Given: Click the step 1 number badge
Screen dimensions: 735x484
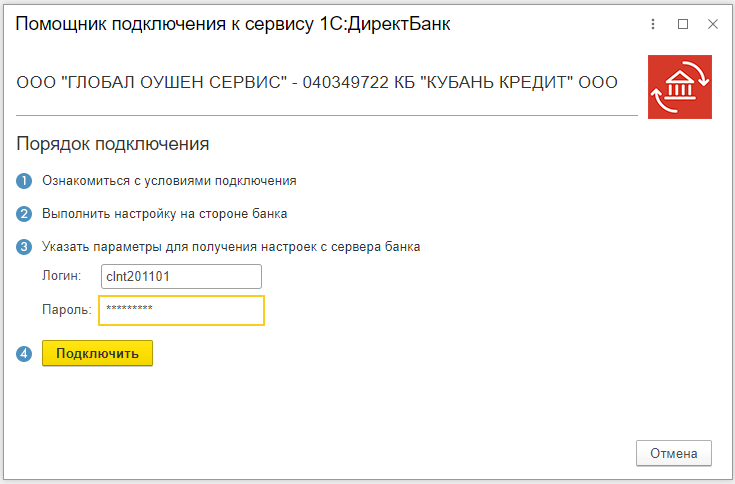Looking at the screenshot, I should click(24, 181).
